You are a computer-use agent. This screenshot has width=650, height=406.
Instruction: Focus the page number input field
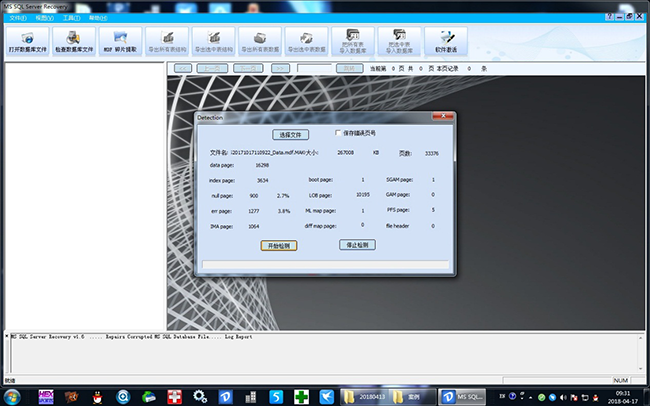coord(314,68)
